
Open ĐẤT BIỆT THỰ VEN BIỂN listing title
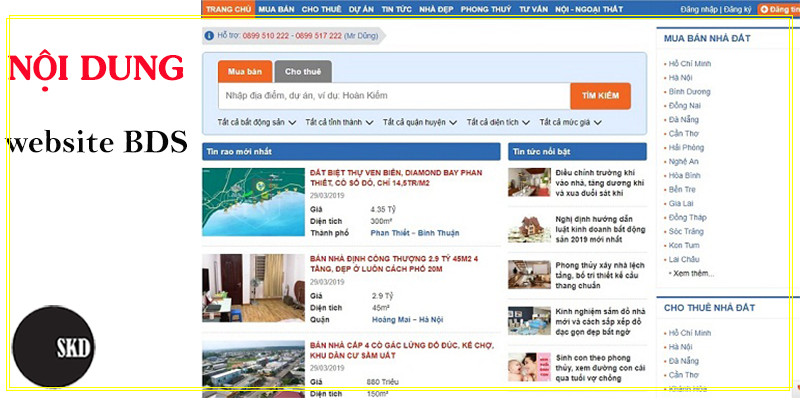[396, 178]
